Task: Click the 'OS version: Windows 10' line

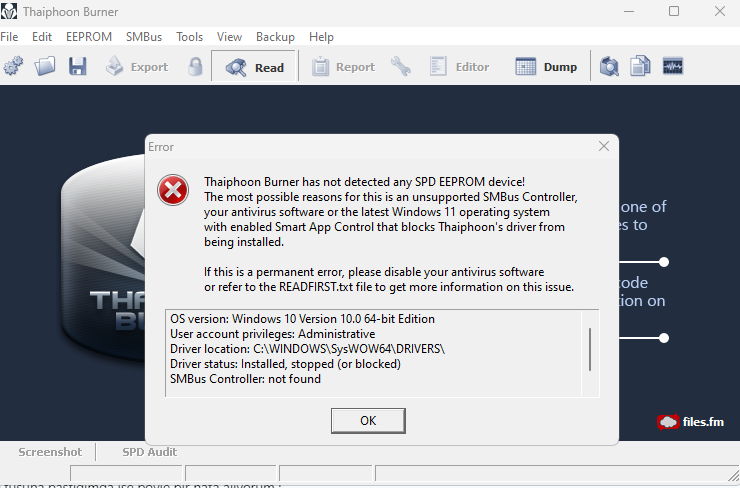Action: tap(303, 319)
